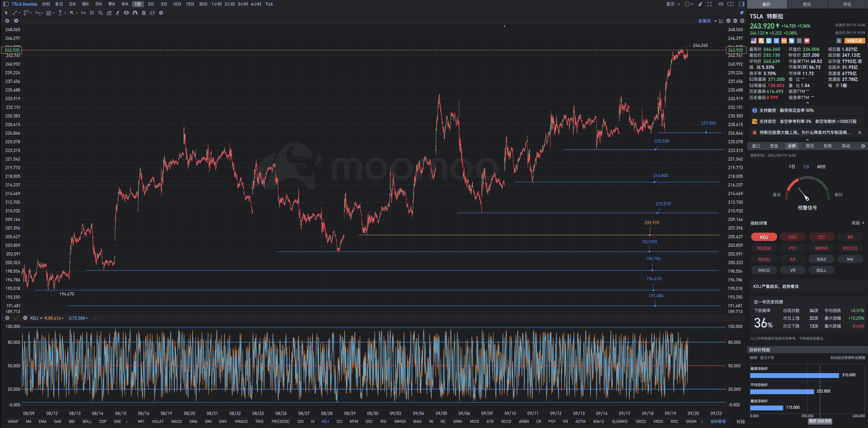Select the 1日 signal timeframe
868x428 pixels.
click(792, 167)
